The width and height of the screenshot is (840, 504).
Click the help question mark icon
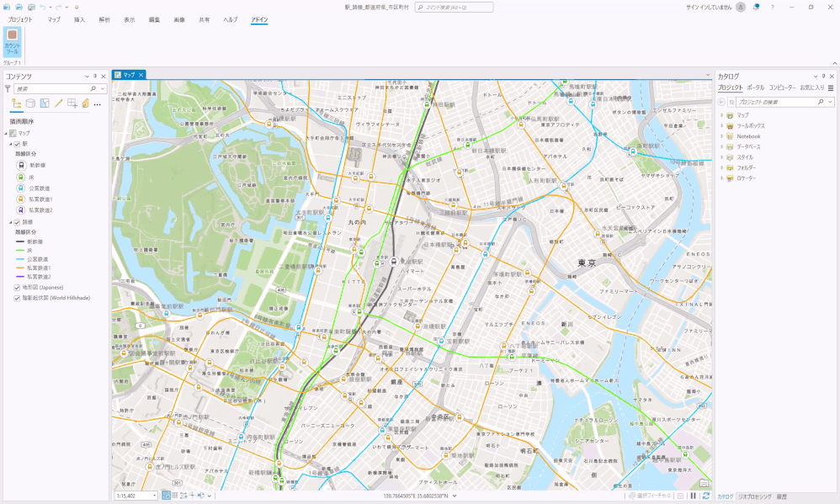coord(772,7)
